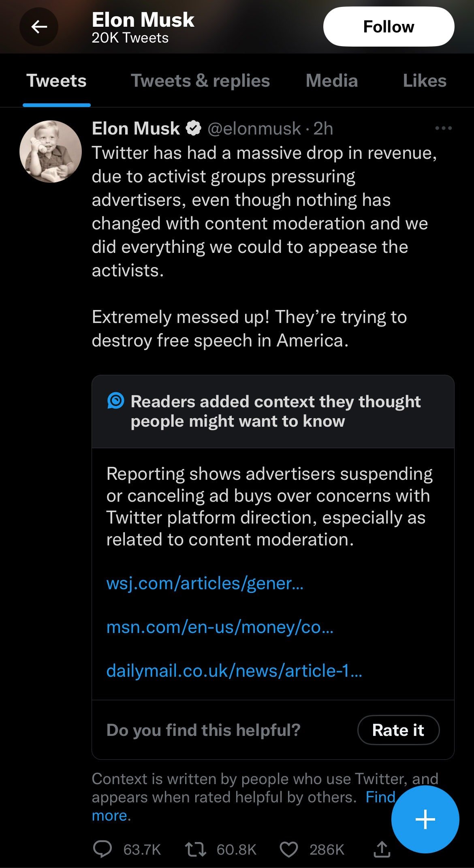
Task: Open the reply comment icon
Action: 102,849
